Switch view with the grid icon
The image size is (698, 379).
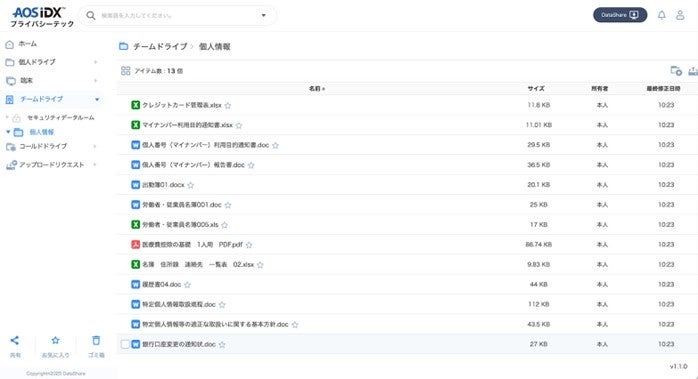point(126,71)
